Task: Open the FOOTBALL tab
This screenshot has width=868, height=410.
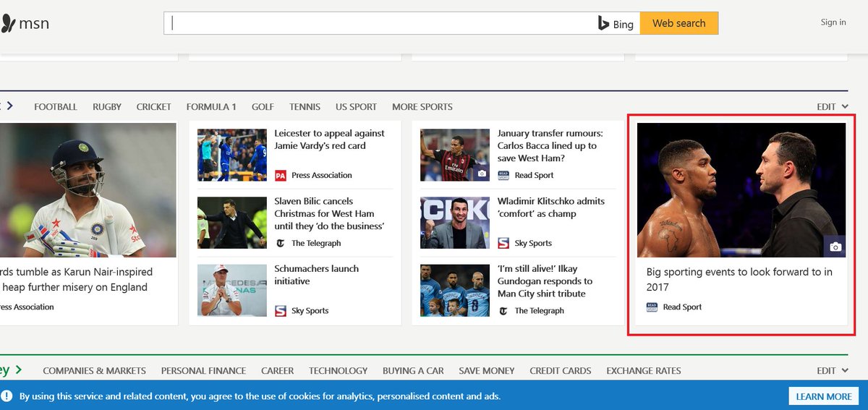Action: click(56, 106)
